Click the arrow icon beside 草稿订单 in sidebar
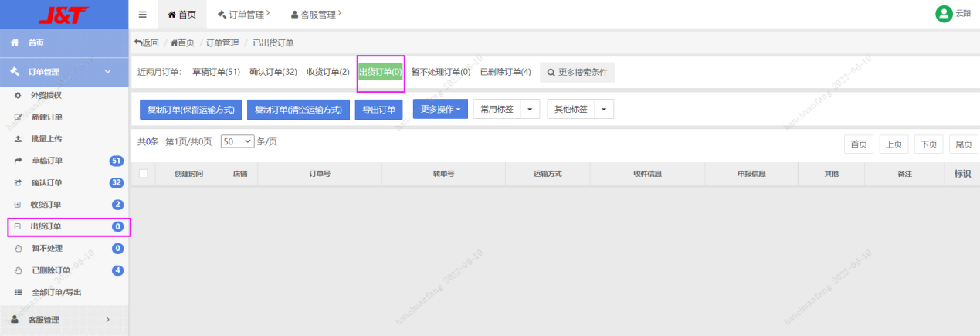The width and height of the screenshot is (980, 336). tap(18, 161)
